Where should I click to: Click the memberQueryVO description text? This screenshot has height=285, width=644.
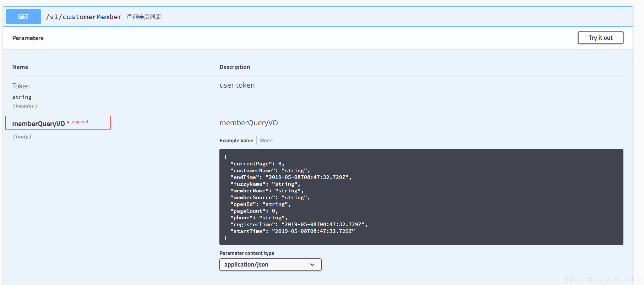pos(249,123)
